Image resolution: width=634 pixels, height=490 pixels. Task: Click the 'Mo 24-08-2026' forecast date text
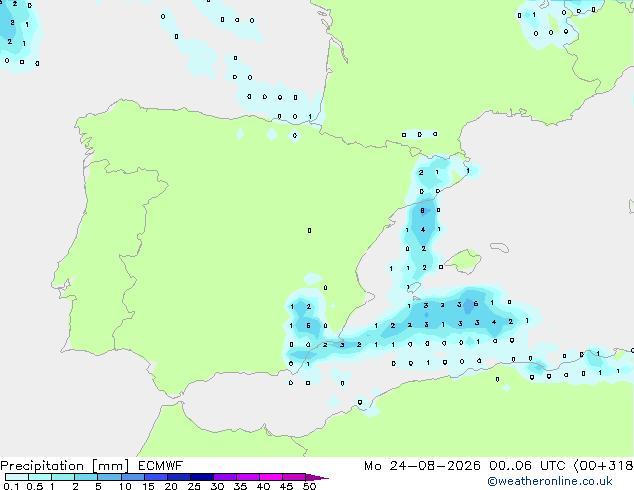point(422,466)
